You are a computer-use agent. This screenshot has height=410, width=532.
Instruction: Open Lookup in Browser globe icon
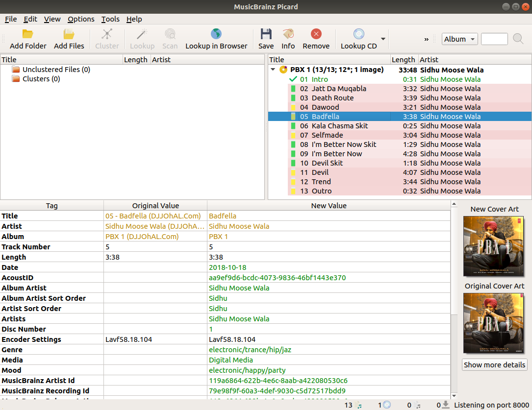click(x=216, y=34)
